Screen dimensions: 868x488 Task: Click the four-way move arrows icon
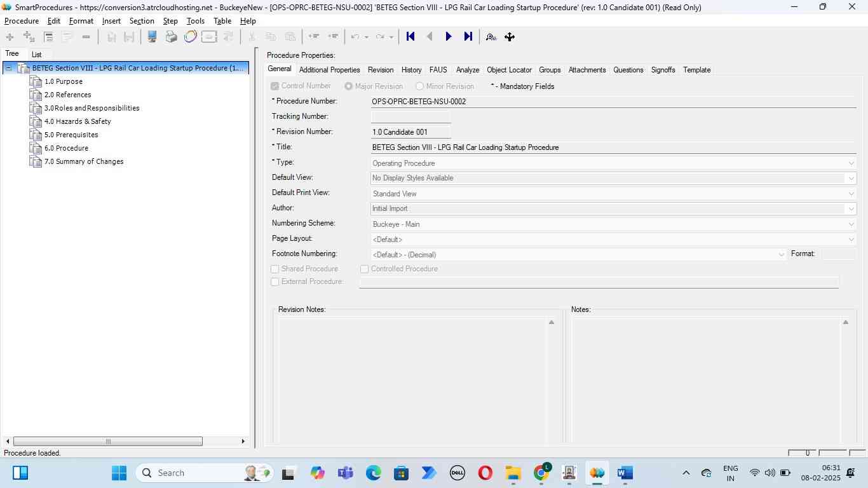pyautogui.click(x=510, y=37)
